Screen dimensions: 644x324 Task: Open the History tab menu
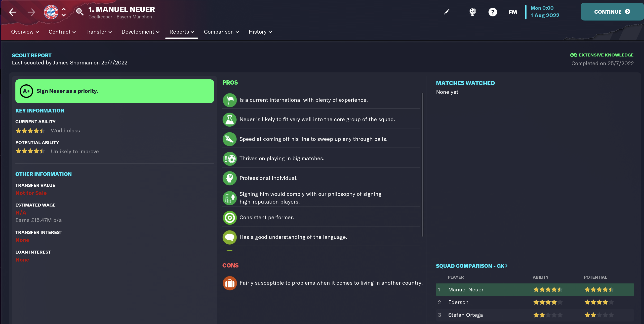tap(260, 32)
